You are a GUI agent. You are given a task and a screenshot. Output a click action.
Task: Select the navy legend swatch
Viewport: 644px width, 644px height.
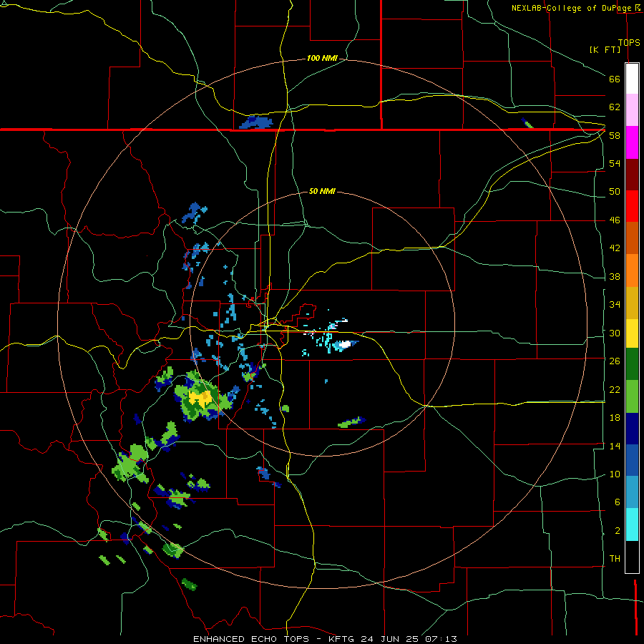click(x=632, y=429)
